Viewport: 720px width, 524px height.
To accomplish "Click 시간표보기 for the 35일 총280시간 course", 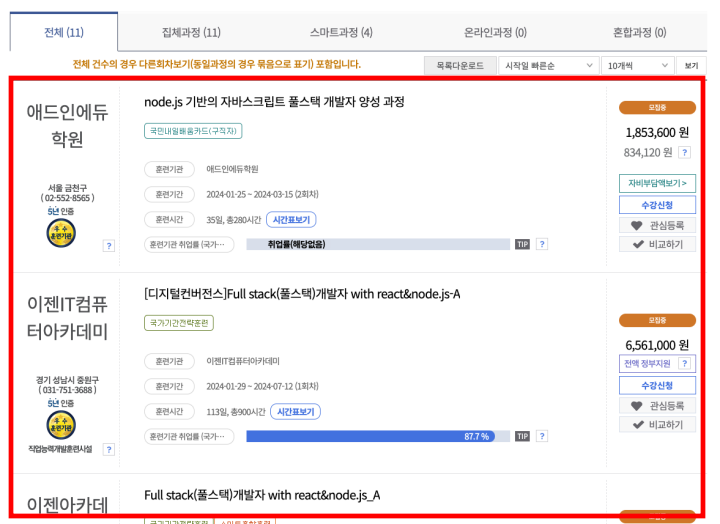I will (291, 220).
